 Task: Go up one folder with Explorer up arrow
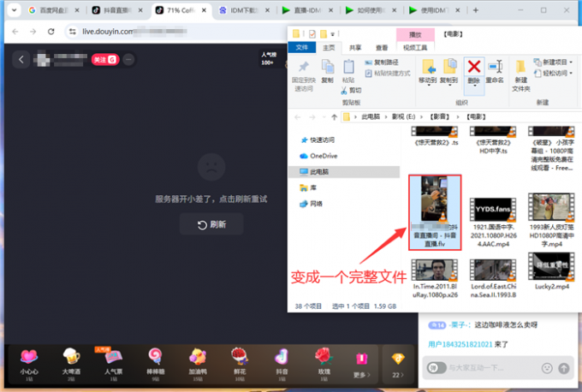(334, 117)
